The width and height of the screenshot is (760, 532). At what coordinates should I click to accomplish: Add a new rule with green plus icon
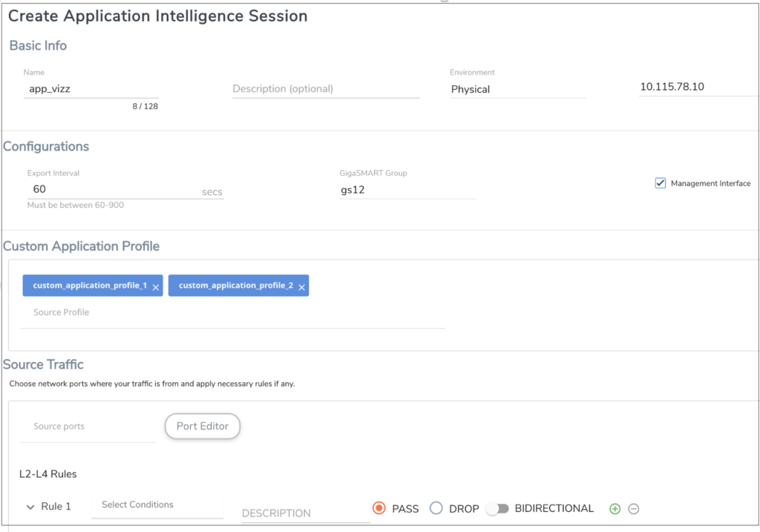click(x=615, y=509)
